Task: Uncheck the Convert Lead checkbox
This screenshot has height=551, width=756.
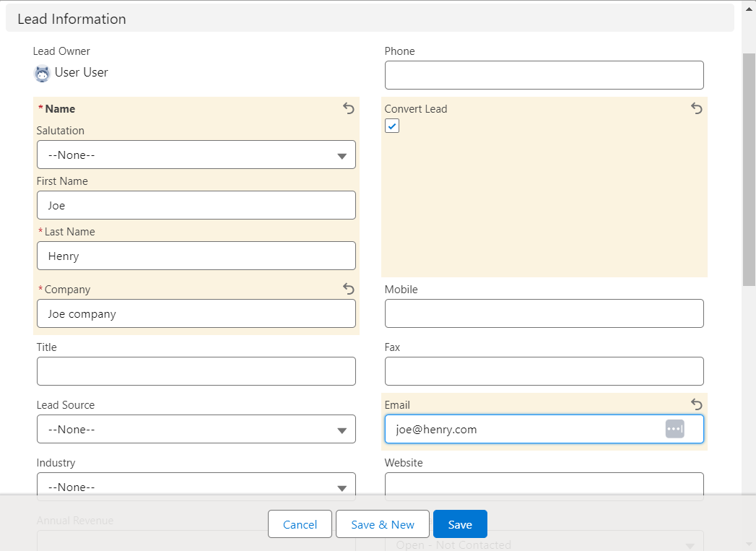Action: pos(392,126)
